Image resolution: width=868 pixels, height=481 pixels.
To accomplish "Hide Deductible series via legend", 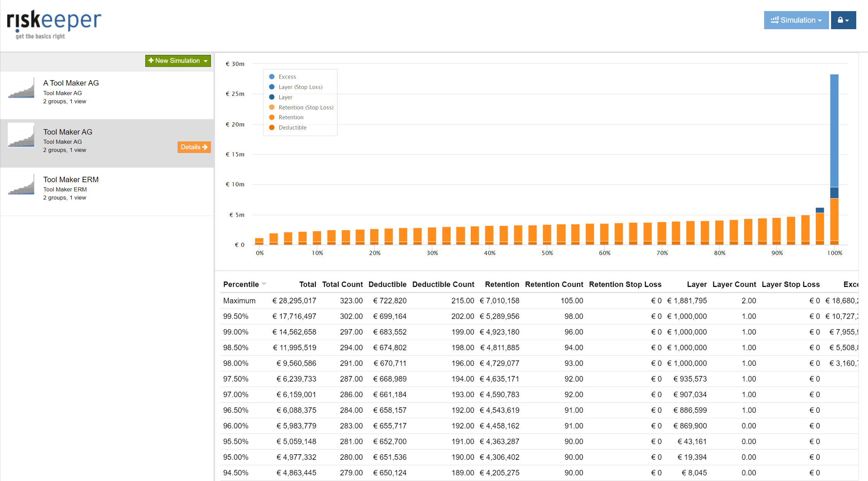I will 292,128.
